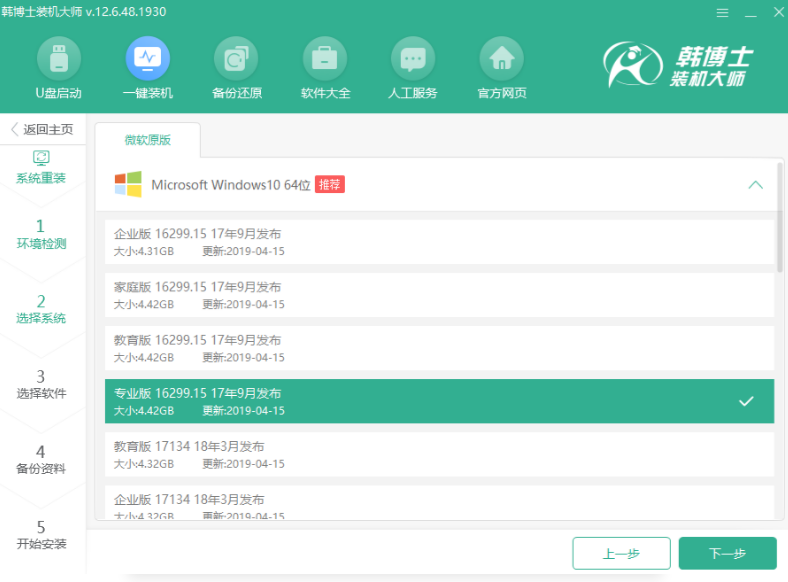Image resolution: width=788 pixels, height=582 pixels.
Task: Click the Windows logo icon beside Windows10
Action: click(128, 184)
